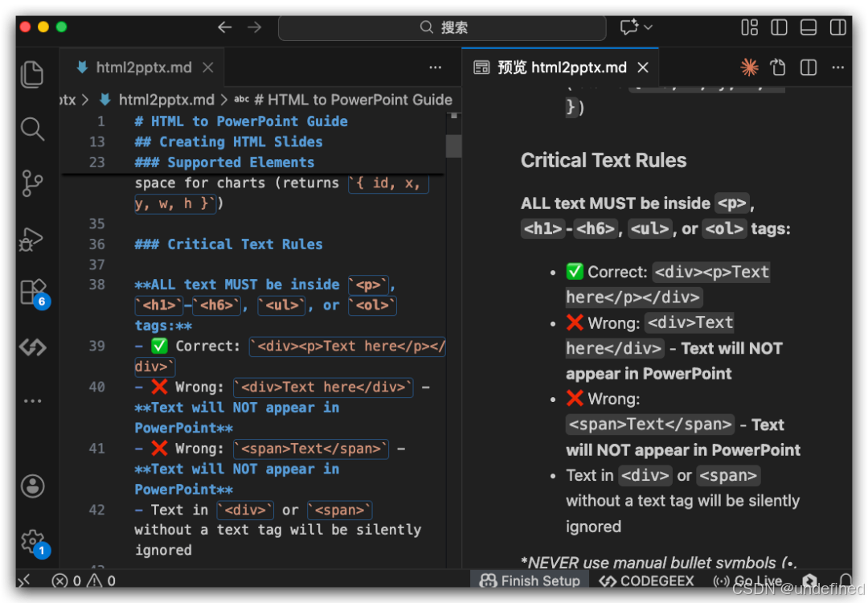Viewport: 868px width, 603px height.
Task: Click CODEGEEX status bar item
Action: 646,580
